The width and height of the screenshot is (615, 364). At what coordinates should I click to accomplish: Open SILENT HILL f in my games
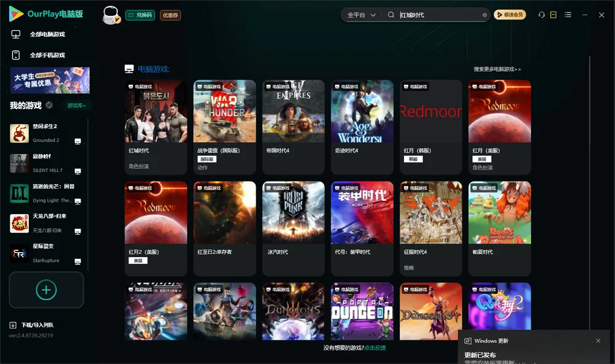click(x=46, y=163)
